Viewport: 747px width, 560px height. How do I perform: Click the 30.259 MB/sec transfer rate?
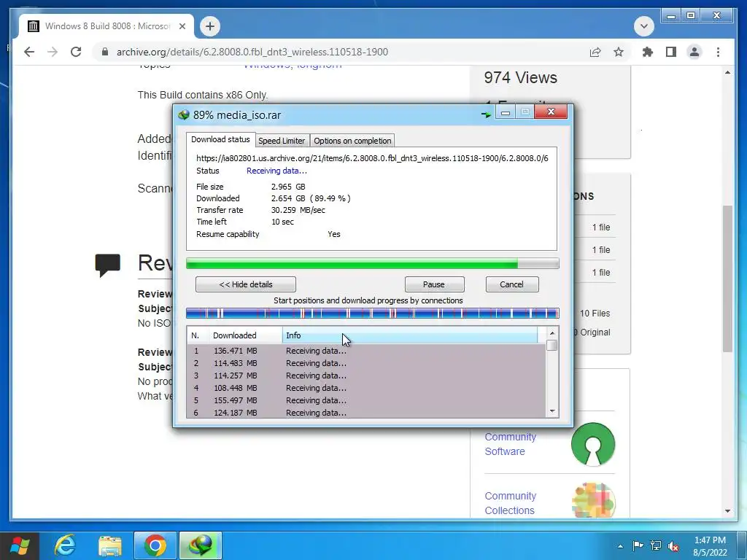tap(298, 210)
